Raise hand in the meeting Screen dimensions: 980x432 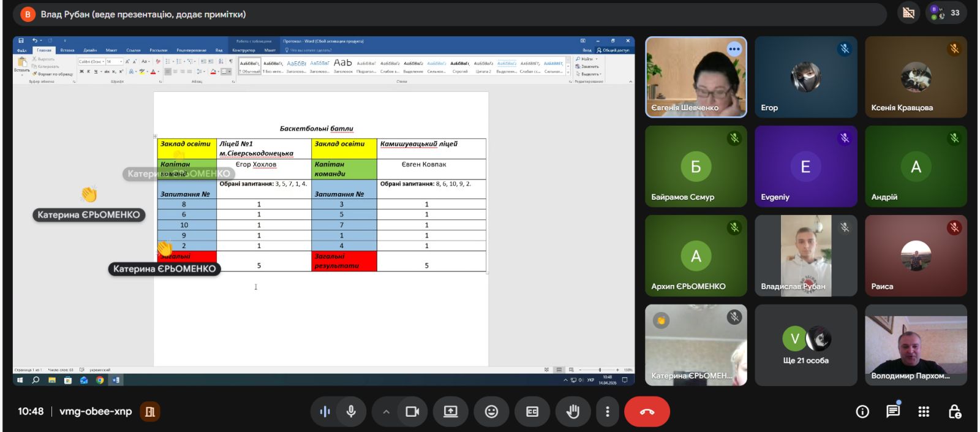[573, 412]
